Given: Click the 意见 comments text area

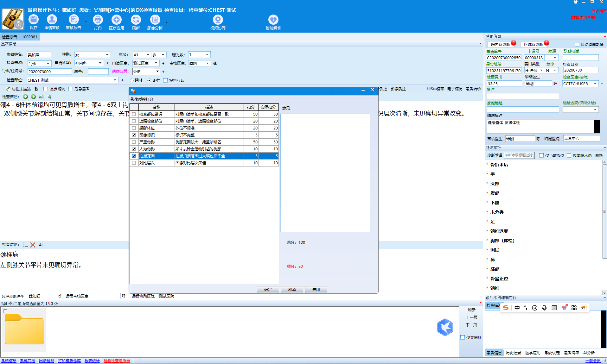Looking at the screenshot, I should [x=325, y=173].
